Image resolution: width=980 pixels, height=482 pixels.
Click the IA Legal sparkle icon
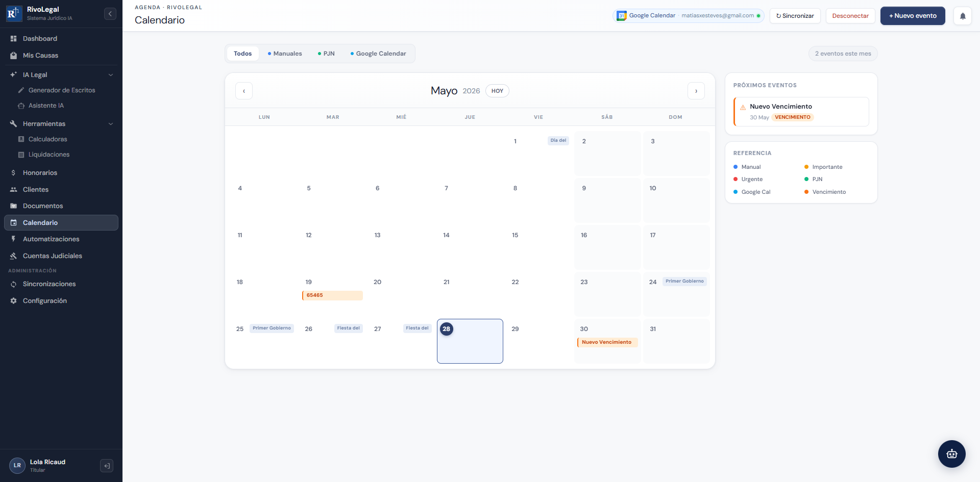pyautogui.click(x=14, y=74)
